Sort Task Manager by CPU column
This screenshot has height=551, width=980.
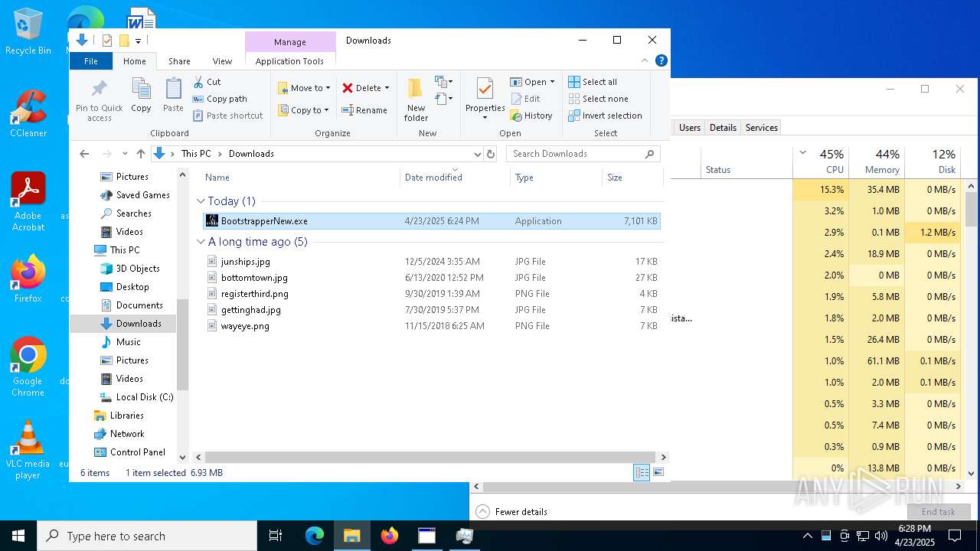(x=821, y=161)
